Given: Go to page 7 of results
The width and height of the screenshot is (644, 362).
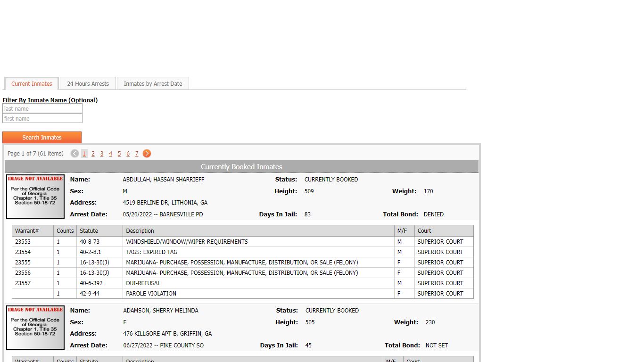Looking at the screenshot, I should click(137, 154).
